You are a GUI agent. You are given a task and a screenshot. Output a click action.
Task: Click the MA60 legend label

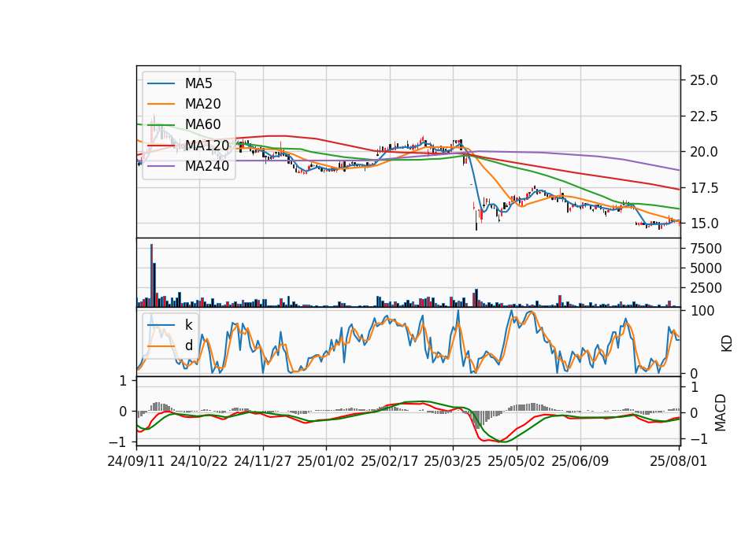coord(203,125)
